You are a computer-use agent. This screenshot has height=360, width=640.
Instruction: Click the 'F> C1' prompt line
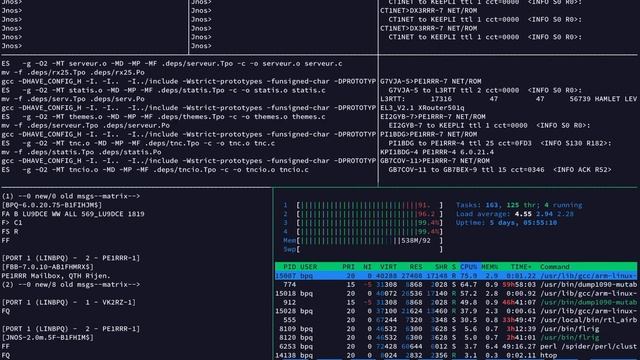(x=12, y=223)
